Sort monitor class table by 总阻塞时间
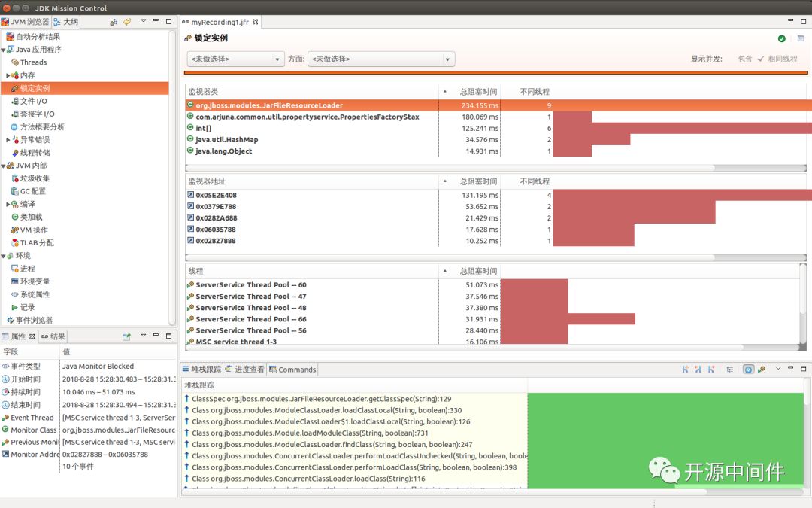This screenshot has width=812, height=508. pos(470,92)
